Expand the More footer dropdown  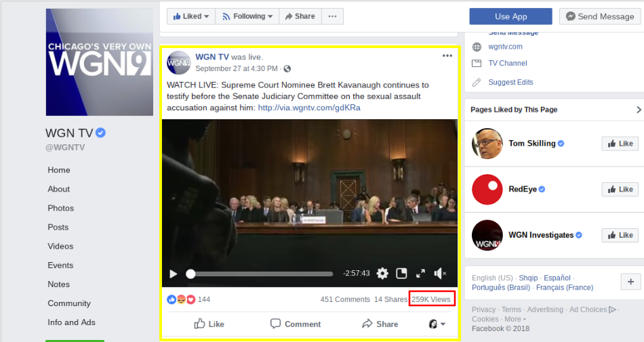point(515,319)
